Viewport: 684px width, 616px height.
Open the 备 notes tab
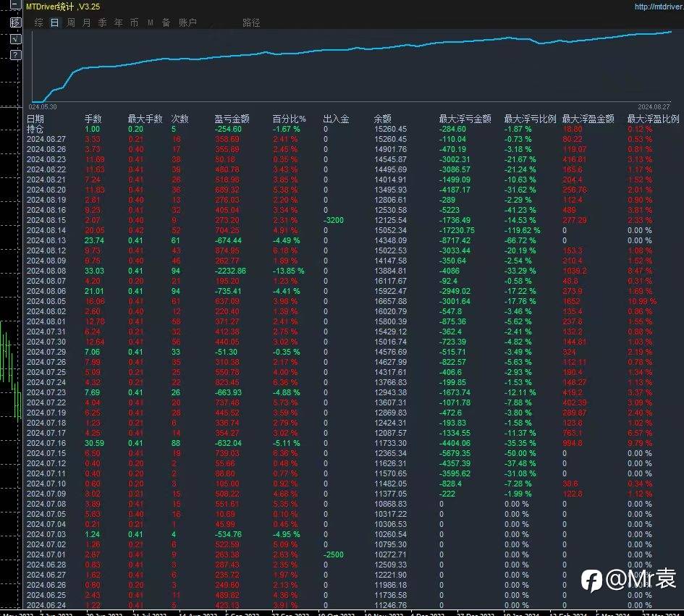pos(166,22)
